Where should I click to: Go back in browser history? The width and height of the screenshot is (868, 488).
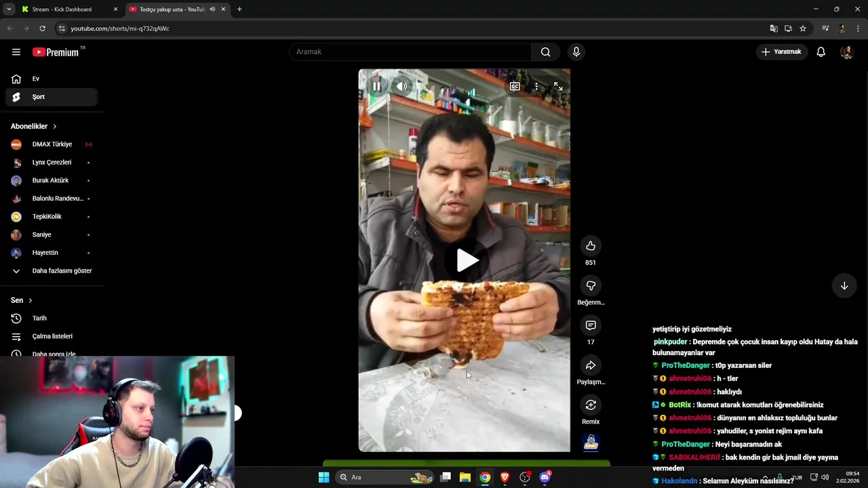point(9,28)
